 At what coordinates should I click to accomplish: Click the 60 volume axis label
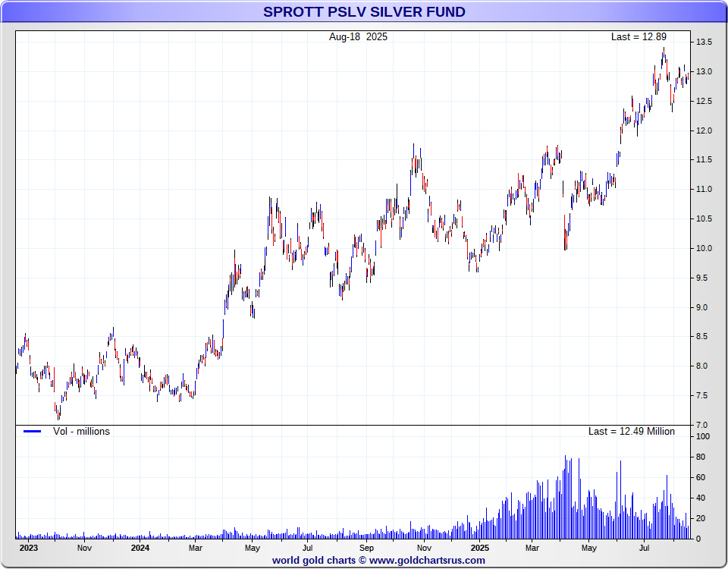pyautogui.click(x=701, y=477)
